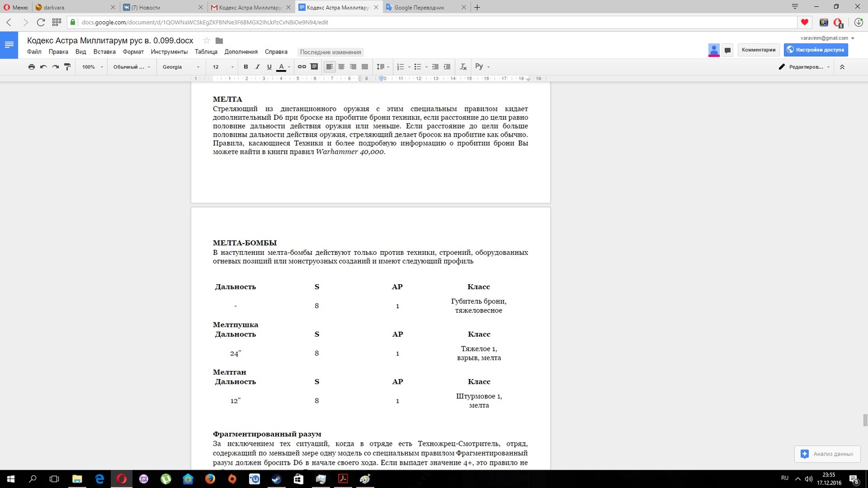Insert a hyperlink using the link icon
868x488 pixels.
tap(302, 67)
